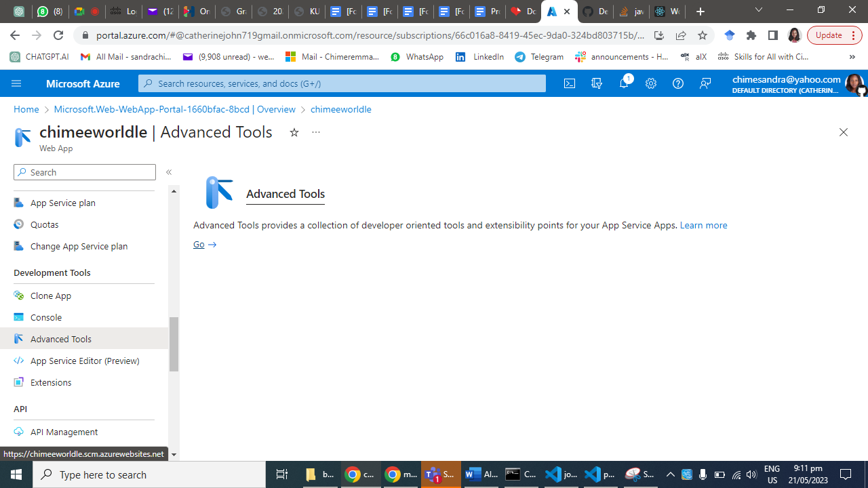Open the taskbar clock showing 9:11 pm
The height and width of the screenshot is (488, 868).
coord(808,474)
